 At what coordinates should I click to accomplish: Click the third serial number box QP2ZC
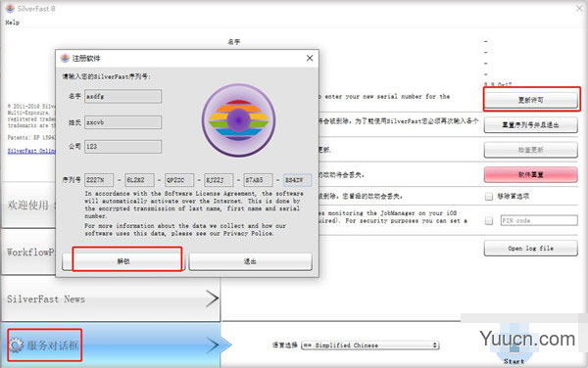[x=179, y=180]
